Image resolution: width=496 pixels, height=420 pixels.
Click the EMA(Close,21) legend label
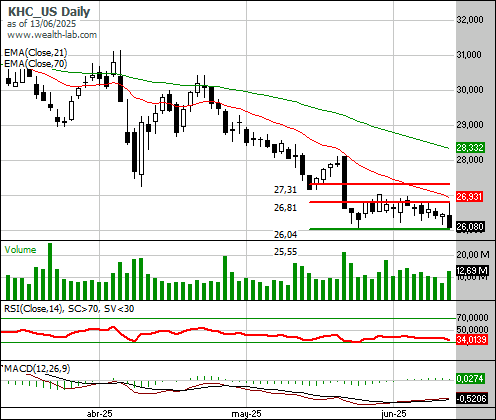coord(35,53)
